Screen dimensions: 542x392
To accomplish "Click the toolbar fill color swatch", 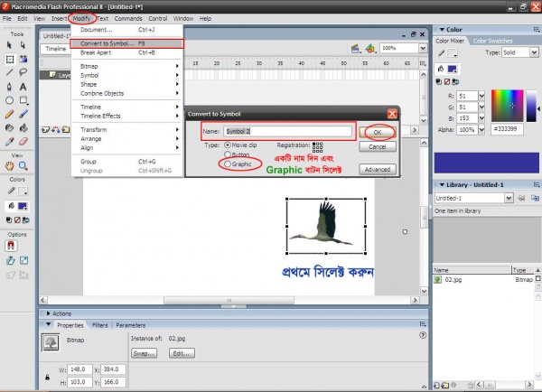I will tap(23, 206).
